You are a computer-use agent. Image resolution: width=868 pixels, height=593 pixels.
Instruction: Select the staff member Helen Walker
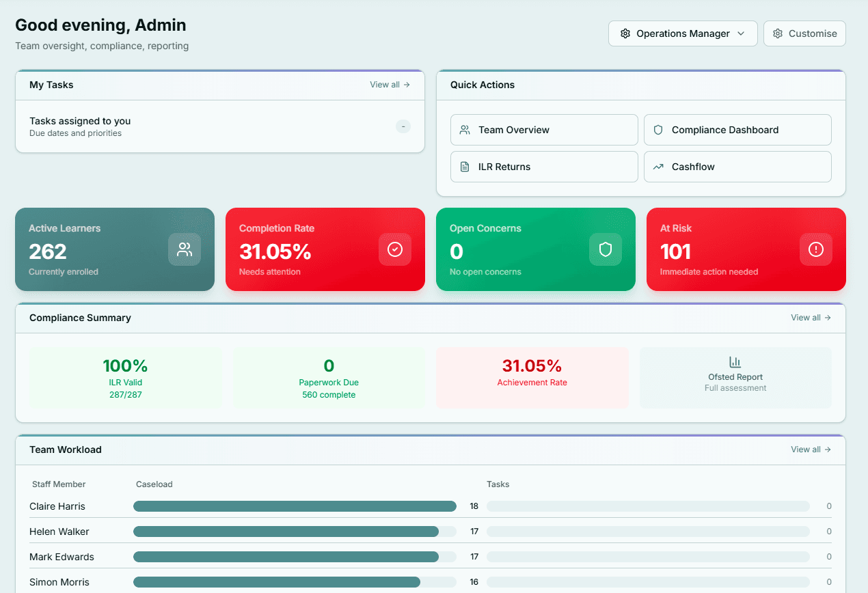pyautogui.click(x=59, y=531)
